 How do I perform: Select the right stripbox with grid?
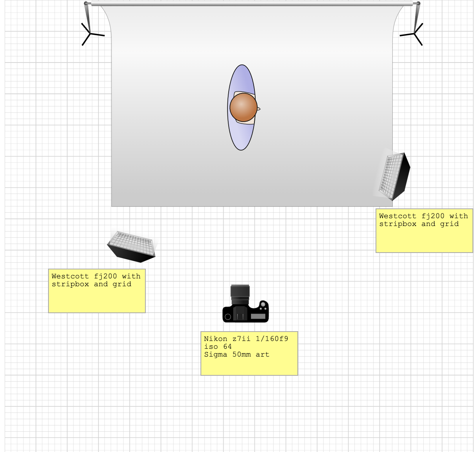point(395,176)
